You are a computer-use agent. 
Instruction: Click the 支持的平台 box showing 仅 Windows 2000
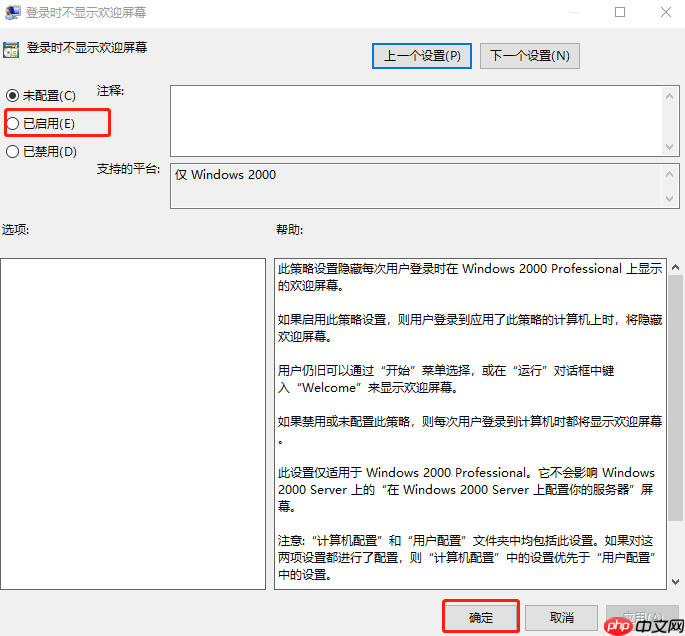click(415, 186)
